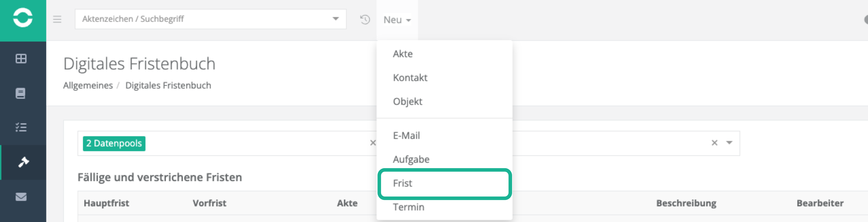Select Akte from the Neu menu

(x=403, y=54)
